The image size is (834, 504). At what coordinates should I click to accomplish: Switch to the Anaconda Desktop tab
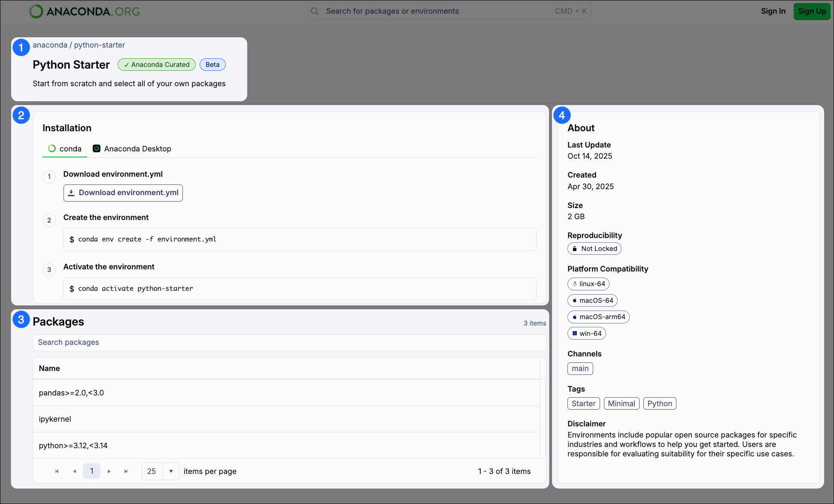point(132,149)
